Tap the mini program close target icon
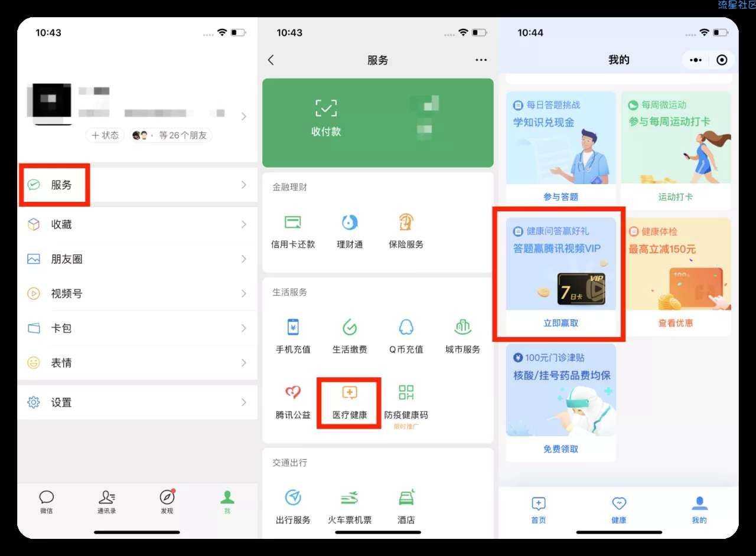Image resolution: width=756 pixels, height=556 pixels. 722,60
